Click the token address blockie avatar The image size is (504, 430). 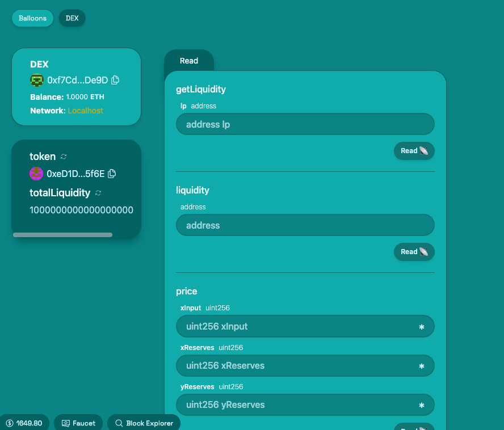(x=36, y=174)
